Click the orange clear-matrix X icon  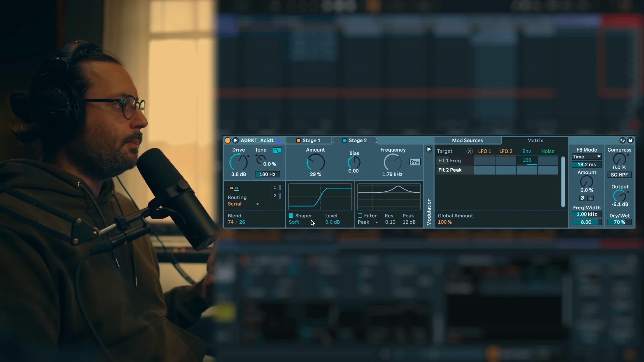469,151
